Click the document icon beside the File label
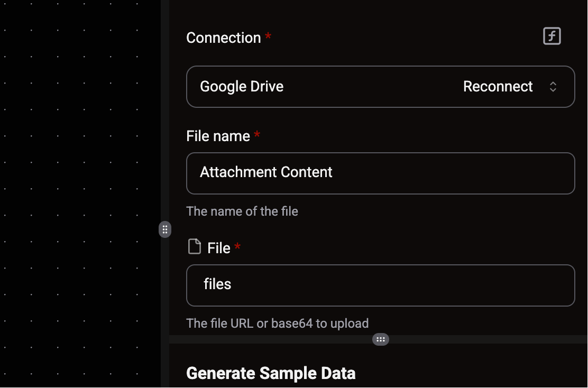The image size is (588, 388). click(194, 247)
